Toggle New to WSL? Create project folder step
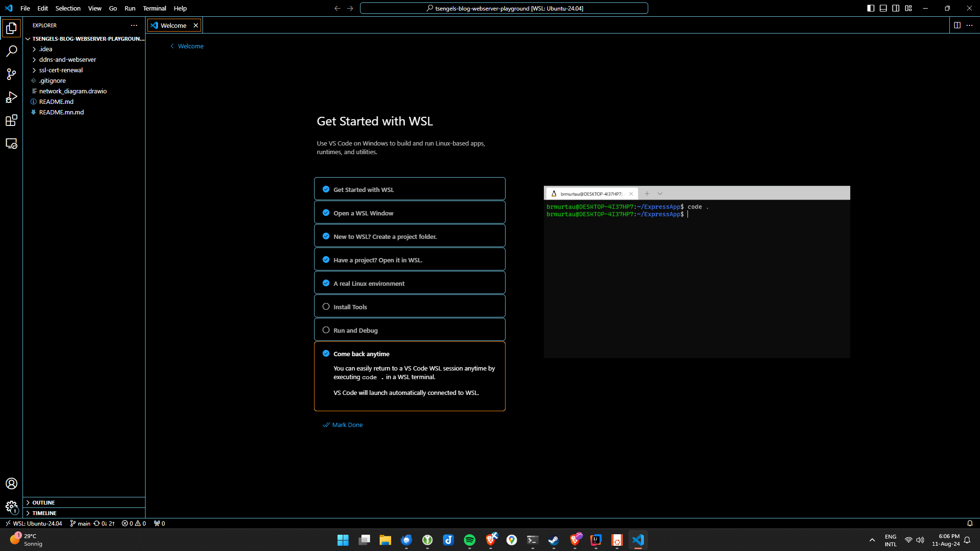 (x=326, y=236)
